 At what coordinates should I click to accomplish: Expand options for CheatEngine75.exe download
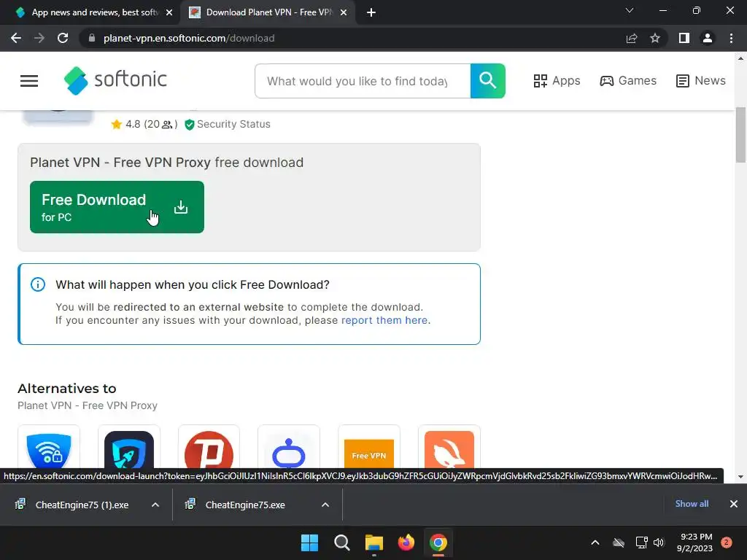pyautogui.click(x=325, y=505)
